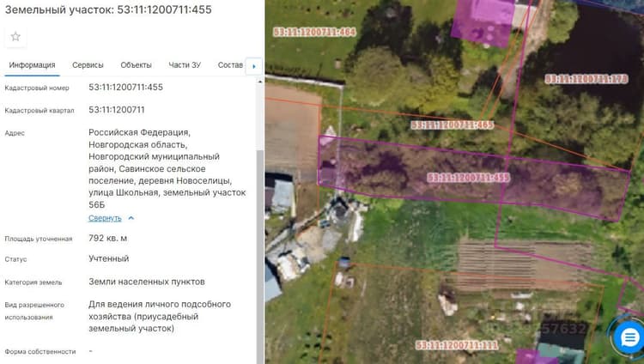This screenshot has height=364, width=644.
Task: Open the Состав tab
Action: pyautogui.click(x=230, y=65)
